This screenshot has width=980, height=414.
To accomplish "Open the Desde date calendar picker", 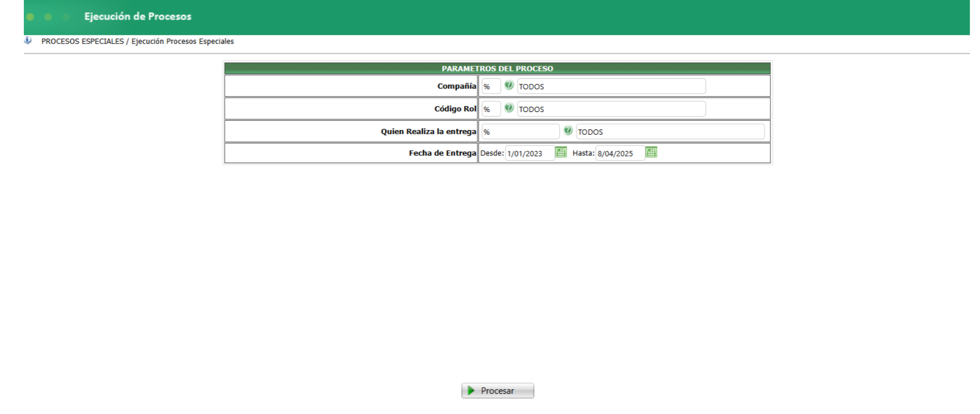I will [x=561, y=152].
